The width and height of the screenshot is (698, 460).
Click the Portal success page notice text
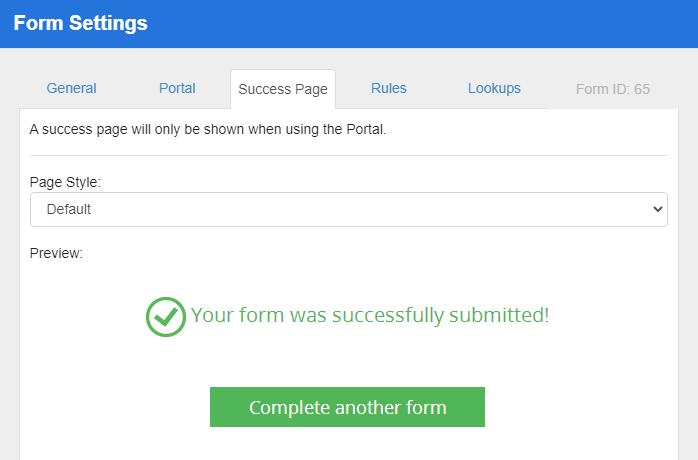[207, 129]
